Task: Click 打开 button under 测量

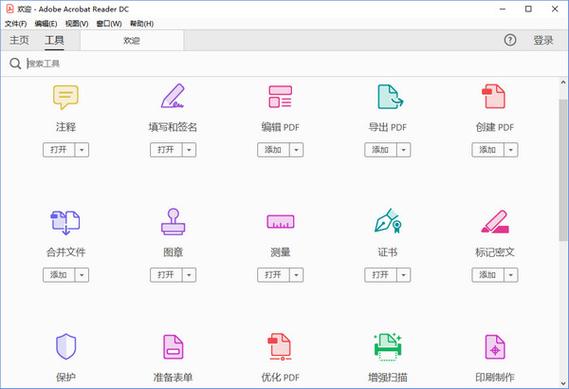Action: pyautogui.click(x=274, y=275)
